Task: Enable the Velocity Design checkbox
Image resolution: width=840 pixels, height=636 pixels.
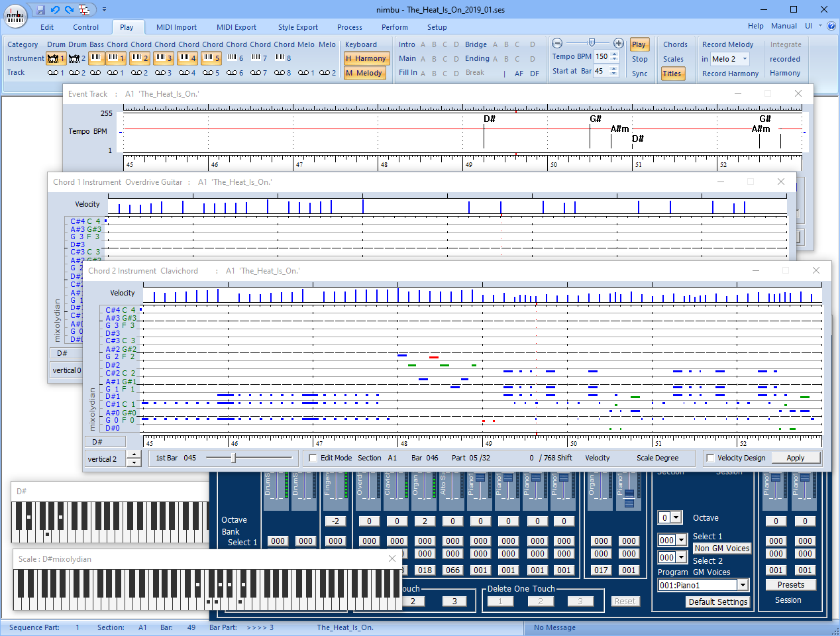Action: [710, 458]
